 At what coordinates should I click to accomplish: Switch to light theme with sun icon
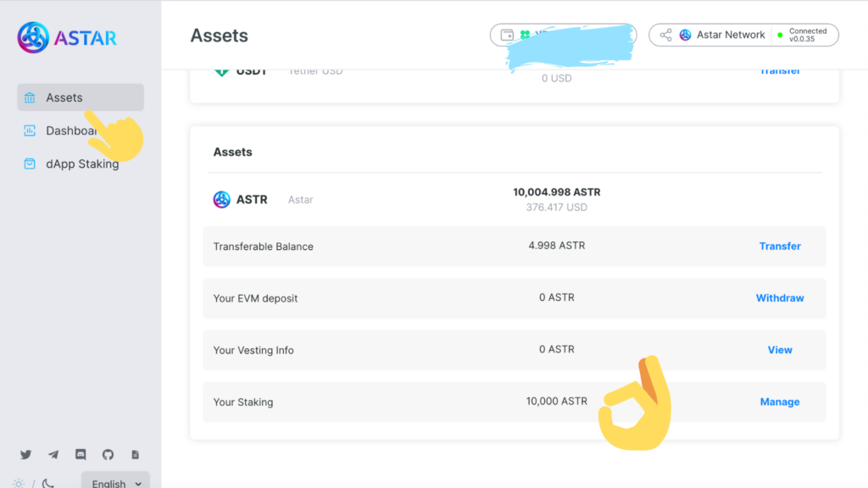point(19,484)
